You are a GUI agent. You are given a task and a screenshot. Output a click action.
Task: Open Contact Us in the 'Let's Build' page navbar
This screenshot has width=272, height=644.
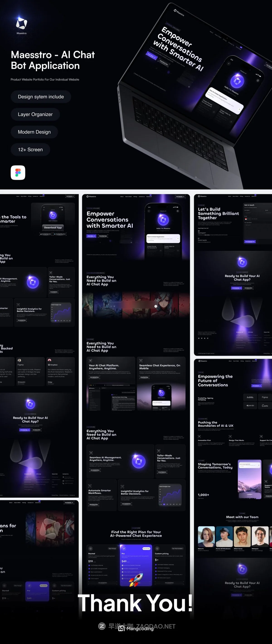pyautogui.click(x=247, y=196)
